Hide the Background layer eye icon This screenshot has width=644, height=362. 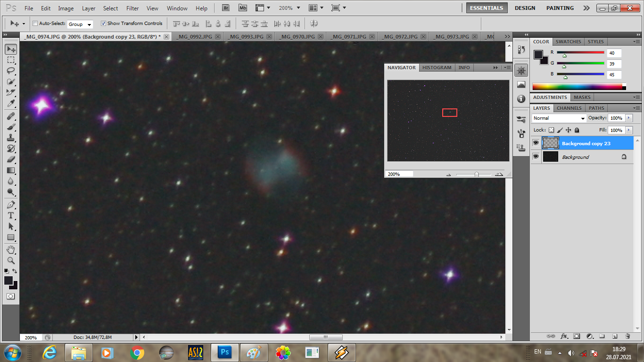536,156
